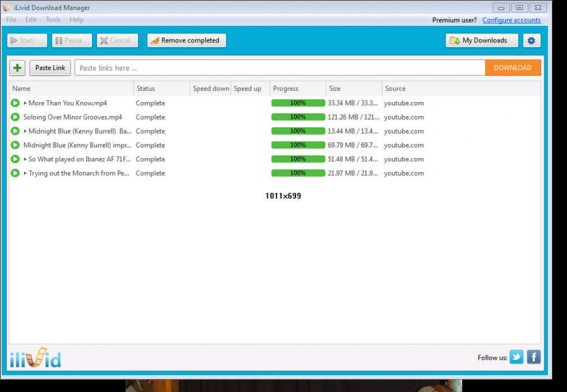Viewport: 567px width, 392px height.
Task: Maximize the iLivid window
Action: coord(520,8)
